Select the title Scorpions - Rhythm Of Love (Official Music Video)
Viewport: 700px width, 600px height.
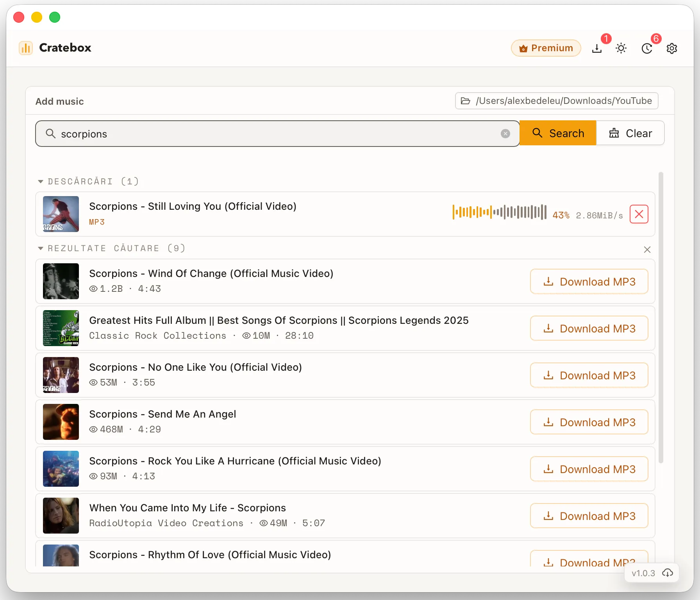click(x=210, y=555)
